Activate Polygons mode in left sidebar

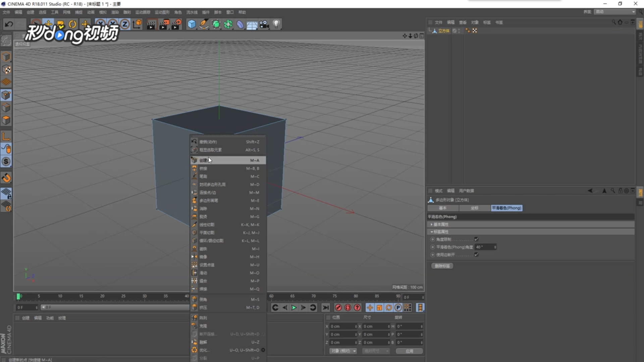pyautogui.click(x=6, y=120)
